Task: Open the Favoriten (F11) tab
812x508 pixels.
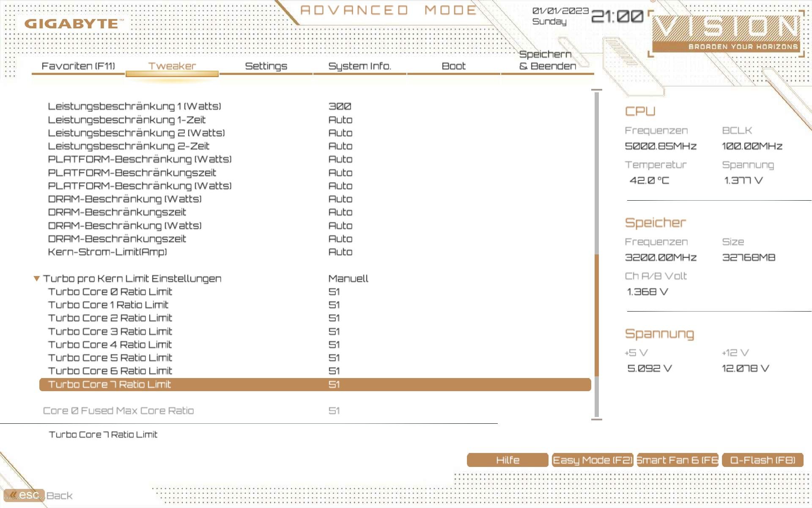Action: click(x=78, y=66)
